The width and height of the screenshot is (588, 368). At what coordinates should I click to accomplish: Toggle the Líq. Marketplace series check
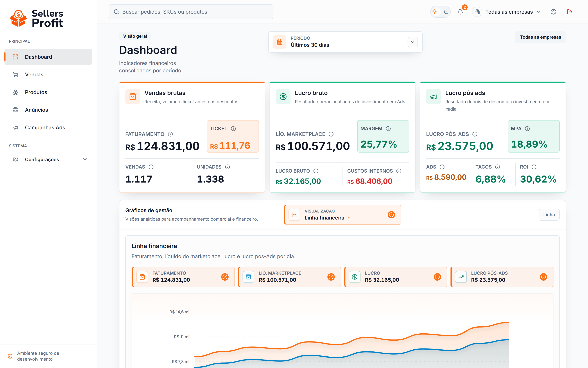click(x=331, y=277)
